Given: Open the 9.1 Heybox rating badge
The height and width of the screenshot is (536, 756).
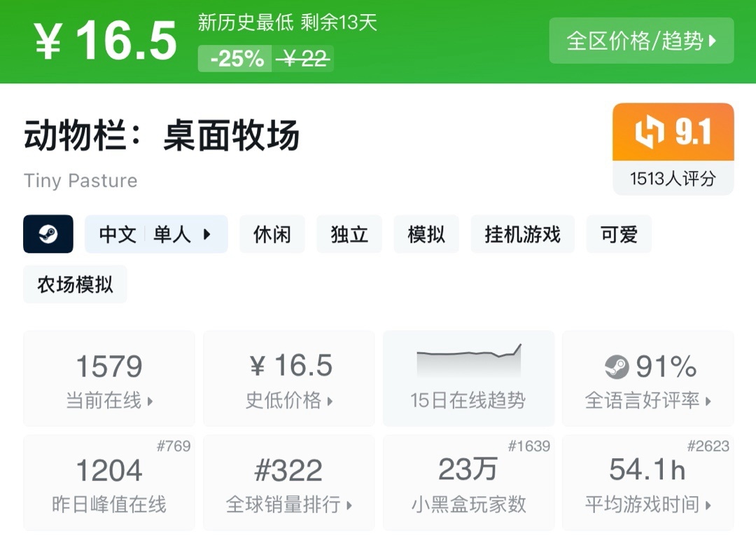Looking at the screenshot, I should coord(673,132).
